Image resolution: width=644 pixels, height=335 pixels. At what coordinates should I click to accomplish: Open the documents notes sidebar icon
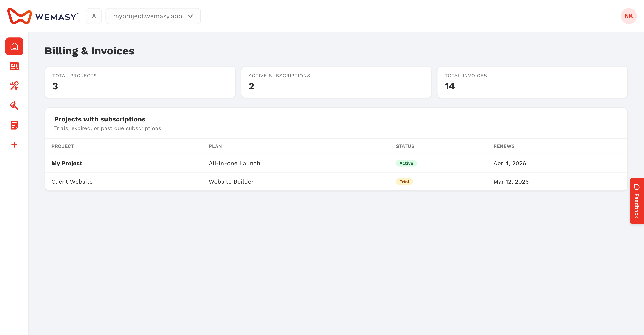[14, 125]
